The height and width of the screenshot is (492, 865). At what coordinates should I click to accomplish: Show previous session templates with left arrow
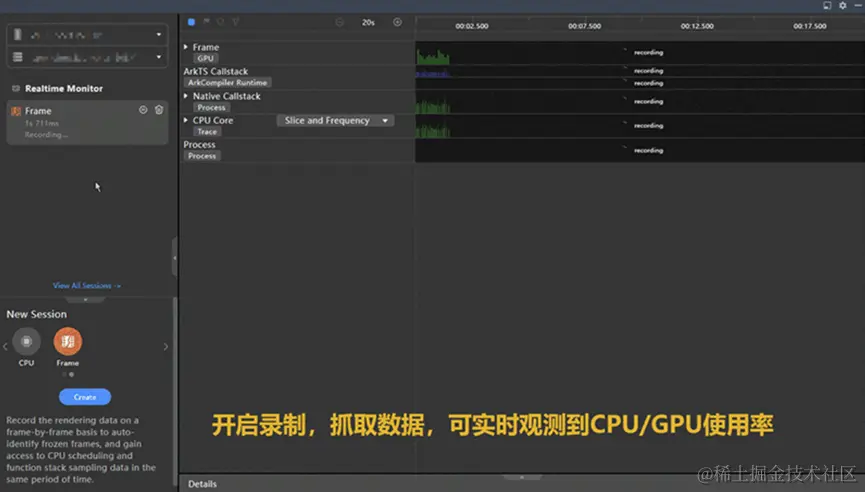(x=5, y=347)
